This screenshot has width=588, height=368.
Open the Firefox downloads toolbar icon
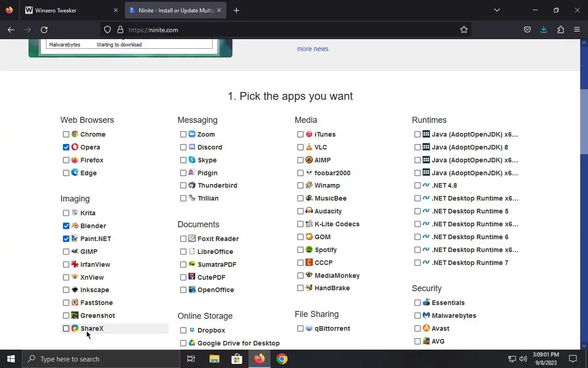tap(544, 30)
